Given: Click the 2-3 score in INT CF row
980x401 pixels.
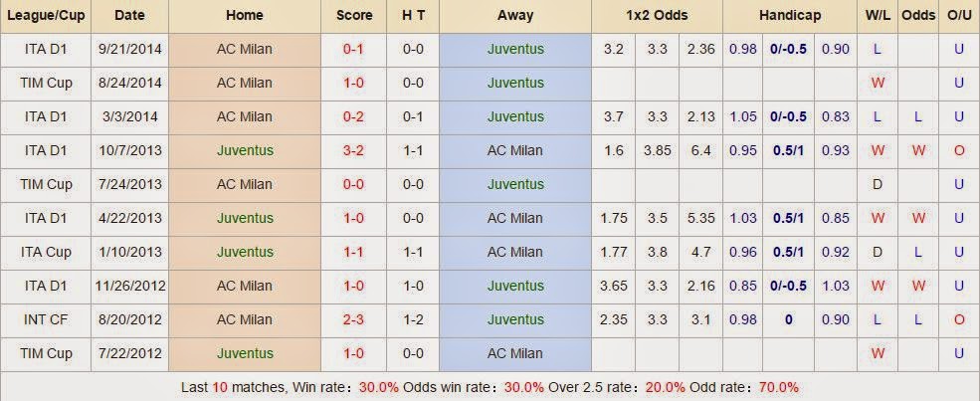Looking at the screenshot, I should 353,320.
